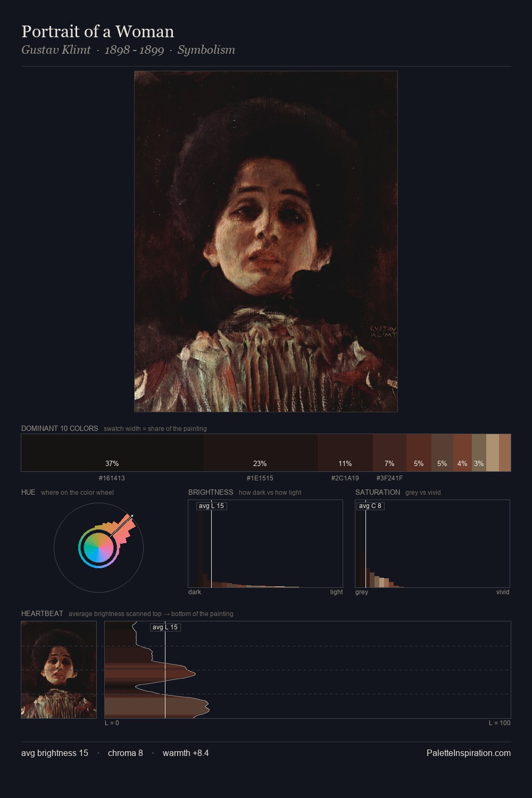Click hex code #2C1A19
Image resolution: width=532 pixels, height=798 pixels.
pos(345,478)
